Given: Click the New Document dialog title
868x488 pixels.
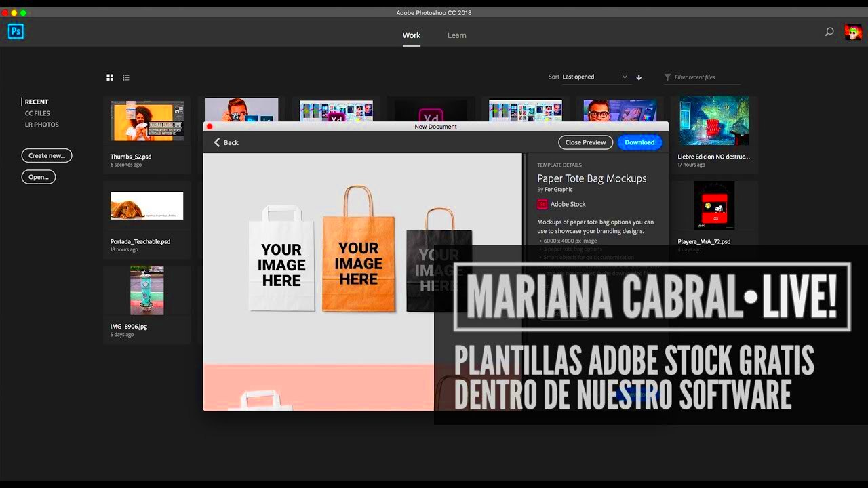Looking at the screenshot, I should (436, 127).
